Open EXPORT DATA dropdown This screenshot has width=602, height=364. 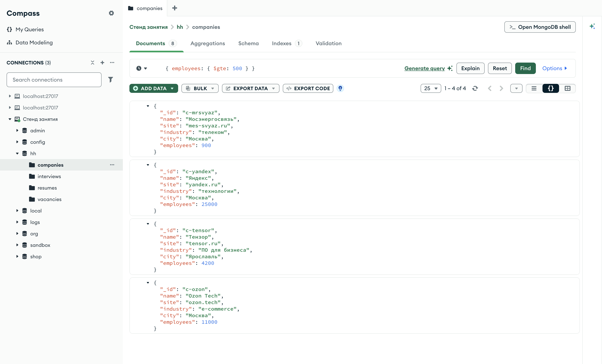click(250, 88)
